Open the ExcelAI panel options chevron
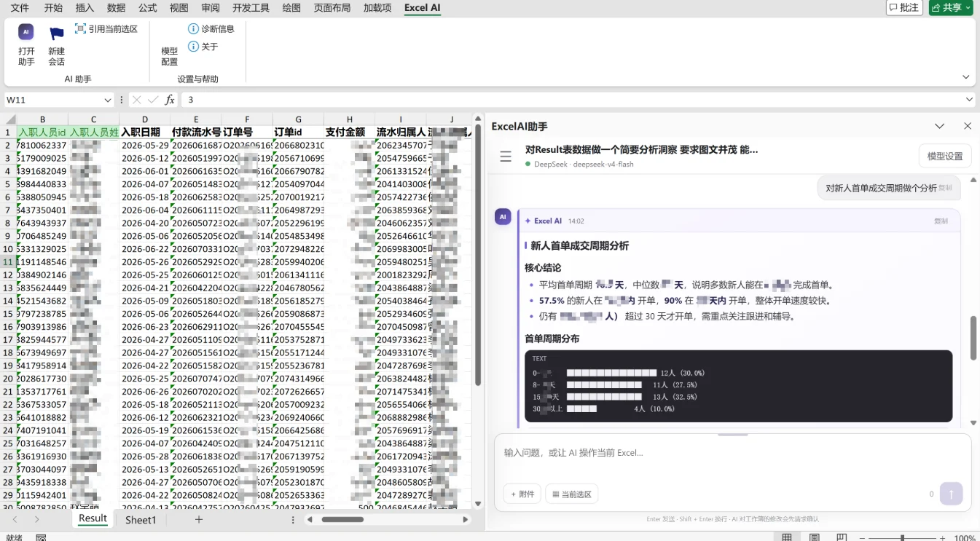Viewport: 980px width, 541px height. pos(939,126)
